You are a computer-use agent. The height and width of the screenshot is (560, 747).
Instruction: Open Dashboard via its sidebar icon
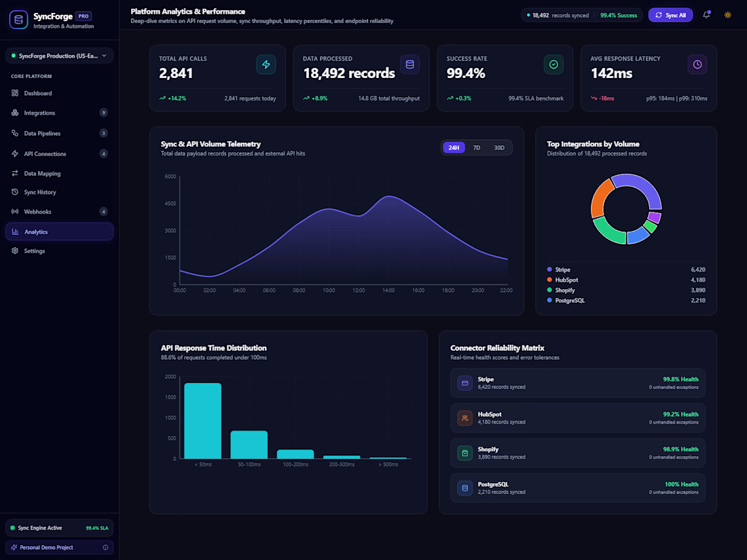click(15, 94)
